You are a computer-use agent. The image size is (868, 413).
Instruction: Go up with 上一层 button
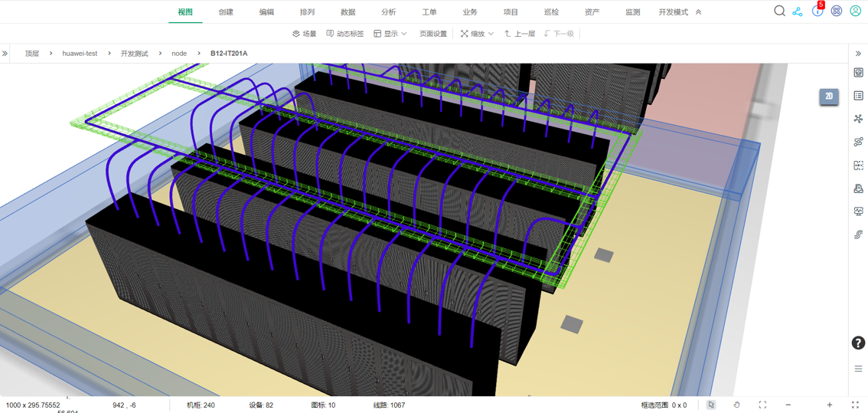click(x=519, y=34)
